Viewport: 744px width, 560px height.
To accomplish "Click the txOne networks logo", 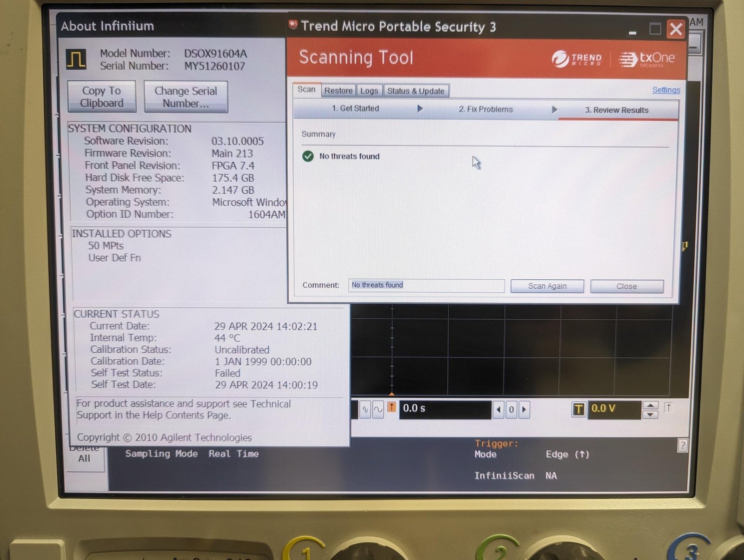I will click(646, 59).
